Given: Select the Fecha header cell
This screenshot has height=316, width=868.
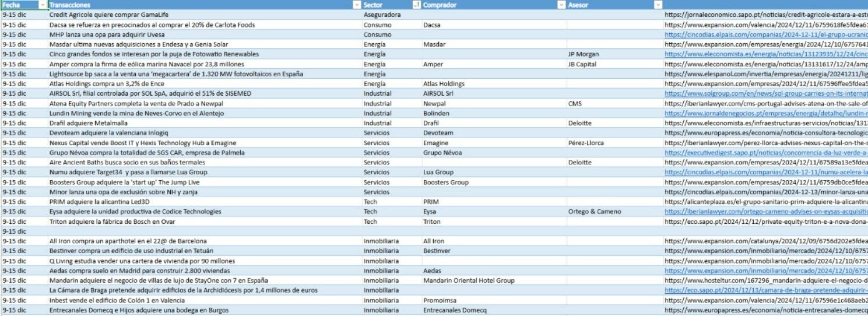Looking at the screenshot, I should [x=24, y=5].
